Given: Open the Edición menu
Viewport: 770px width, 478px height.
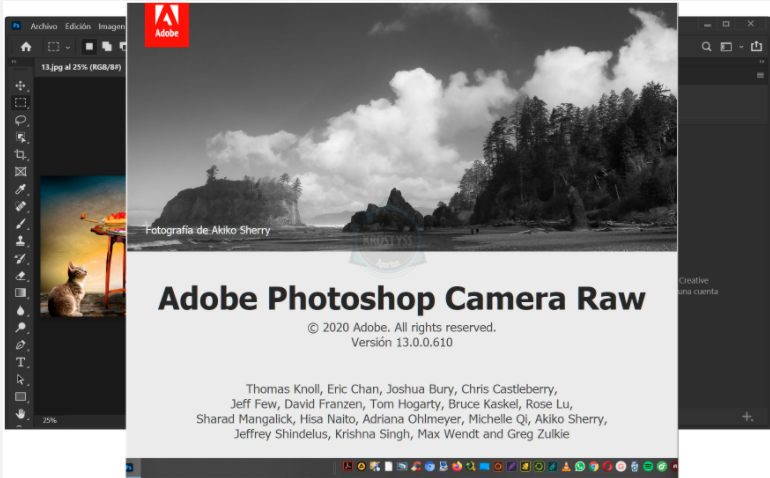Looking at the screenshot, I should coord(78,27).
